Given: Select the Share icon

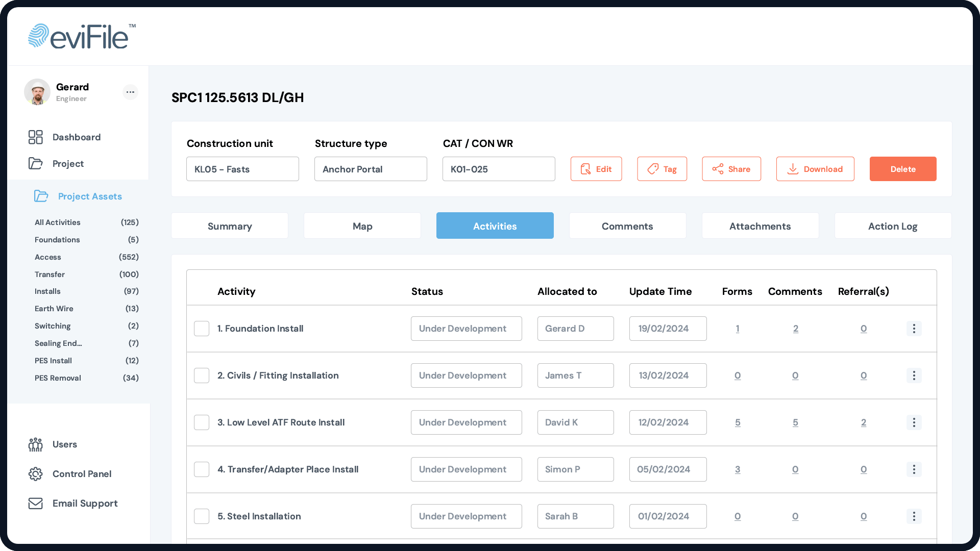Looking at the screenshot, I should pos(718,169).
